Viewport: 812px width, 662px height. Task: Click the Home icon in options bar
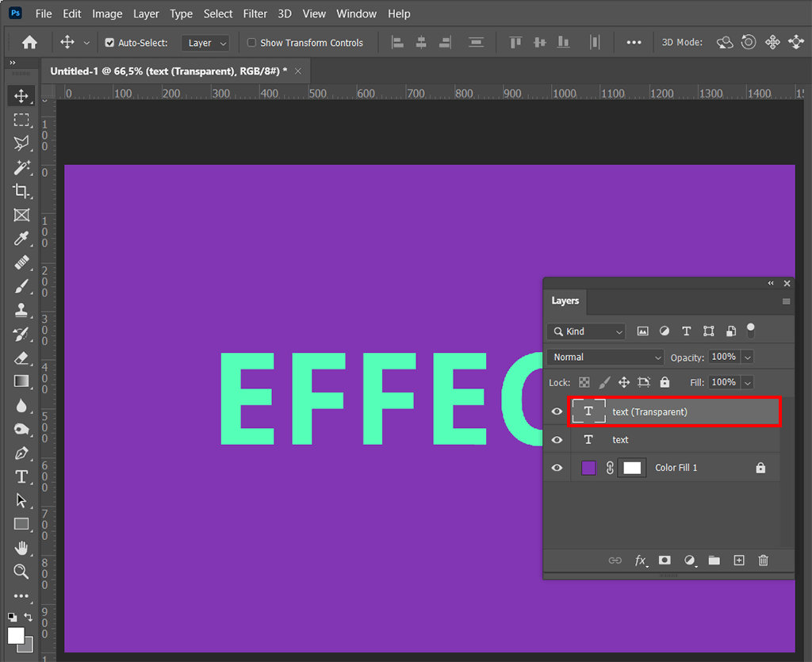click(x=29, y=43)
